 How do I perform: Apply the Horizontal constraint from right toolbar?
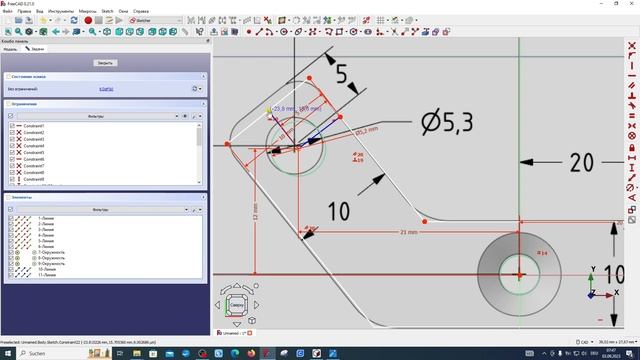point(632,76)
